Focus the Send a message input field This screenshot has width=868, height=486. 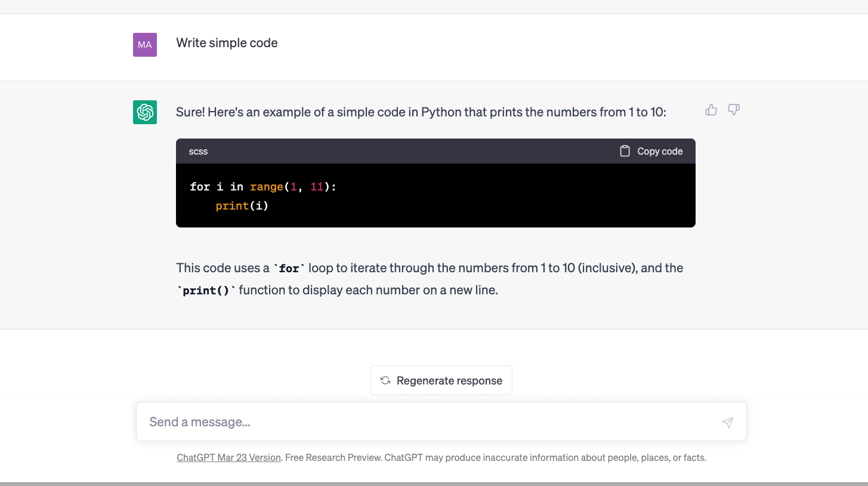[x=430, y=422]
